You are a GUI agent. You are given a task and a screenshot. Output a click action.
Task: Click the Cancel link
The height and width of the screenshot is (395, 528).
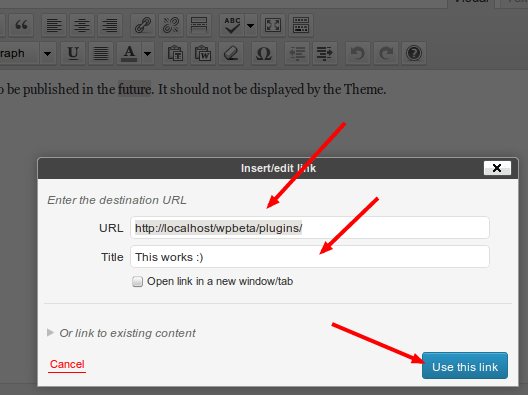pos(67,364)
